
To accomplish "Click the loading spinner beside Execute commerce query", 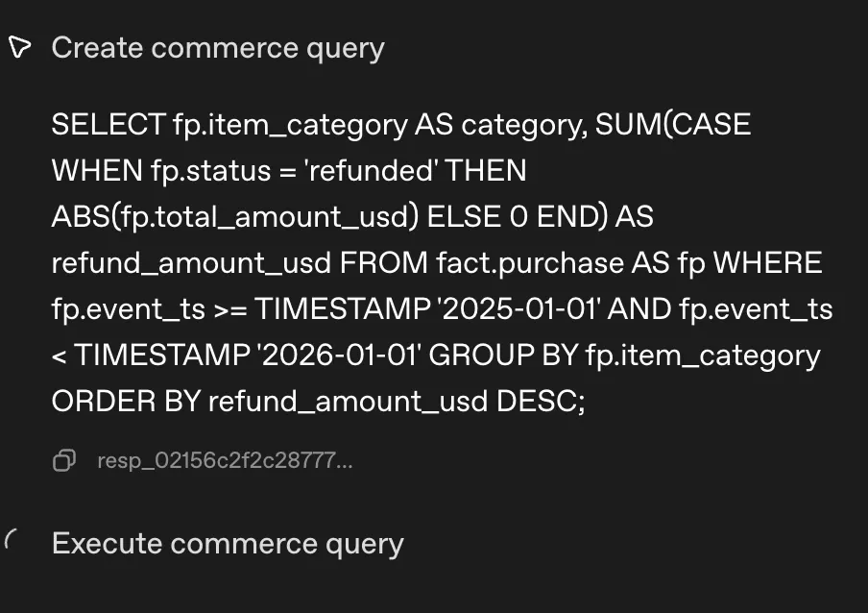I will tap(12, 542).
